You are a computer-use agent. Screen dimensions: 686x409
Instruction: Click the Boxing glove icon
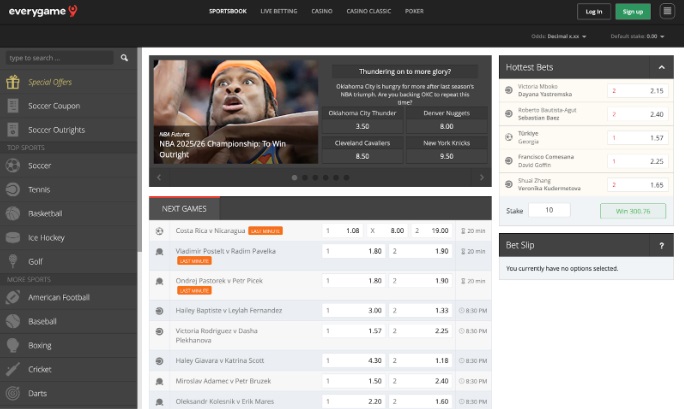click(x=13, y=345)
